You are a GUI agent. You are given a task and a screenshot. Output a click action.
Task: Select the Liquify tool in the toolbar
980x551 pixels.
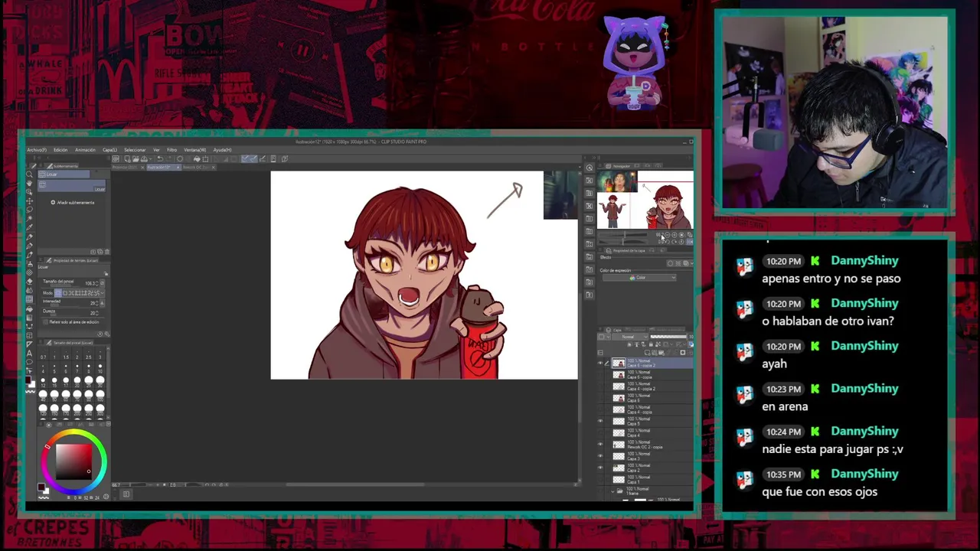point(29,299)
